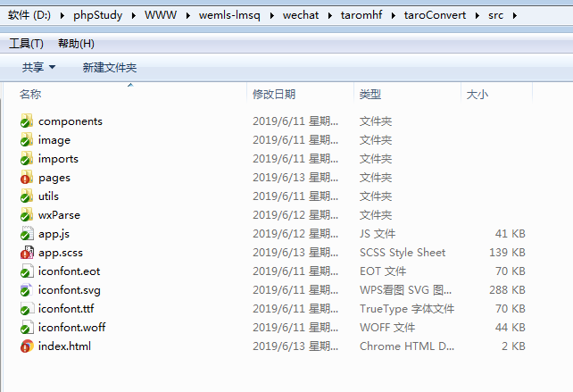Go to 软件 (D:) in address bar
This screenshot has width=573, height=392.
(29, 15)
